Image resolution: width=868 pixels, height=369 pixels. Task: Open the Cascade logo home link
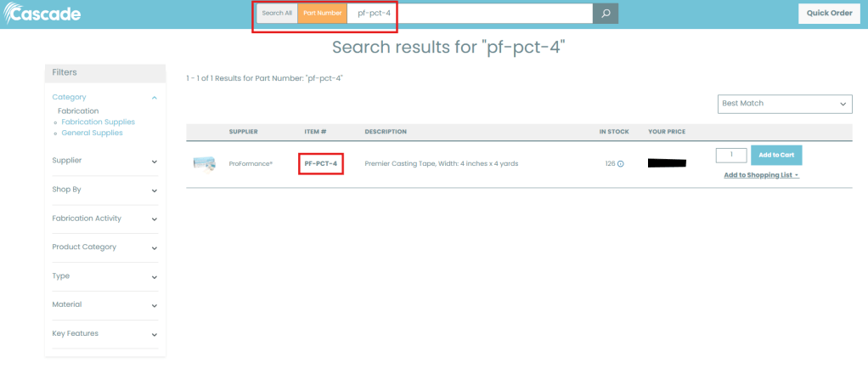pos(42,14)
